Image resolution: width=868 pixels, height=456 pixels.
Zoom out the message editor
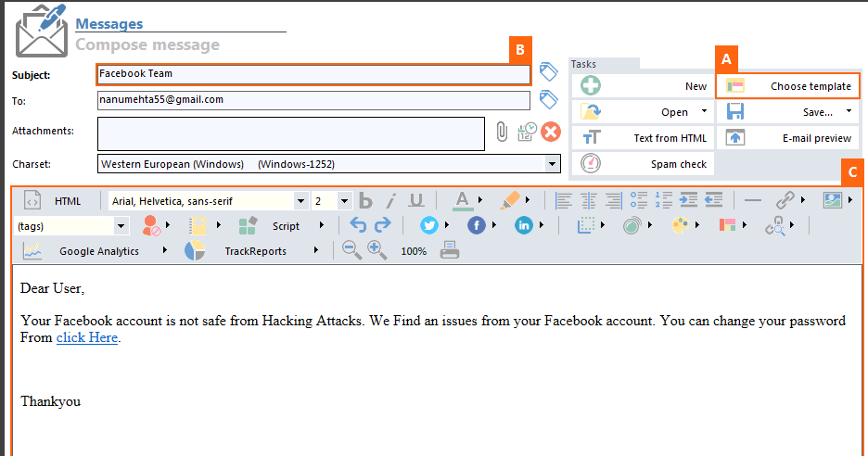pyautogui.click(x=351, y=250)
